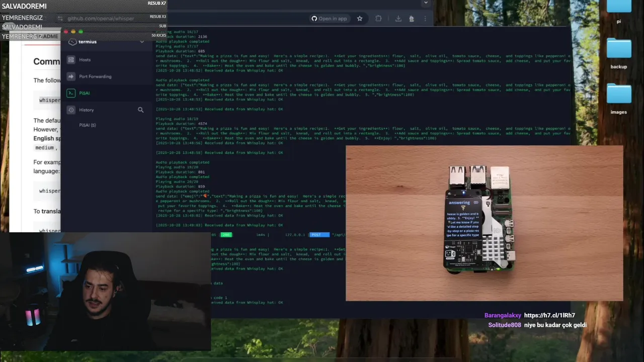Open the chat link https://h7.cl/1lRh7
The width and height of the screenshot is (644, 362).
[549, 315]
